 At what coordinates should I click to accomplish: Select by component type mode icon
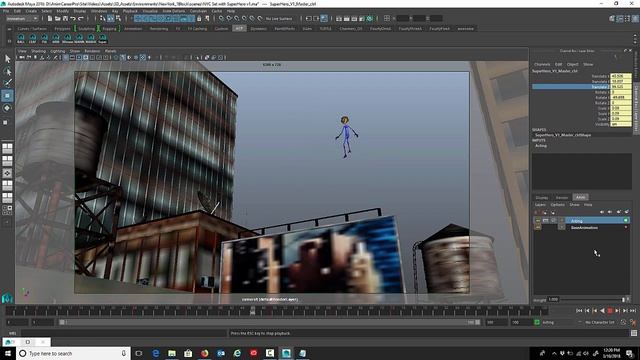[118, 18]
